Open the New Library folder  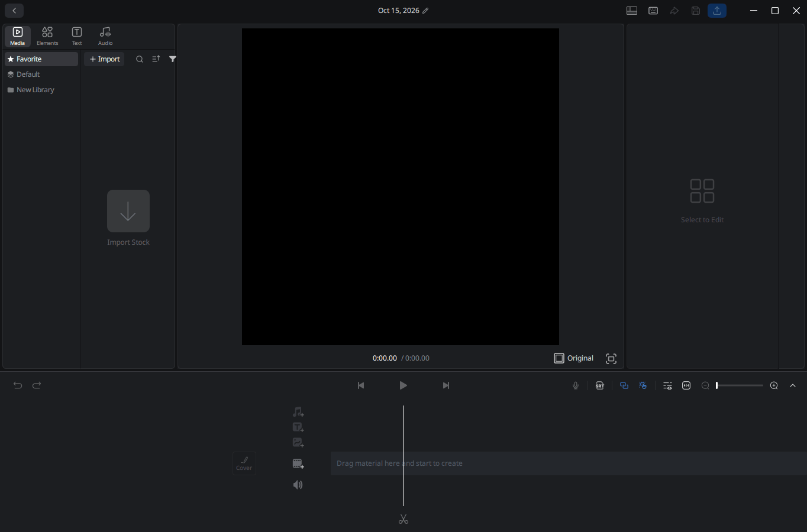coord(41,90)
